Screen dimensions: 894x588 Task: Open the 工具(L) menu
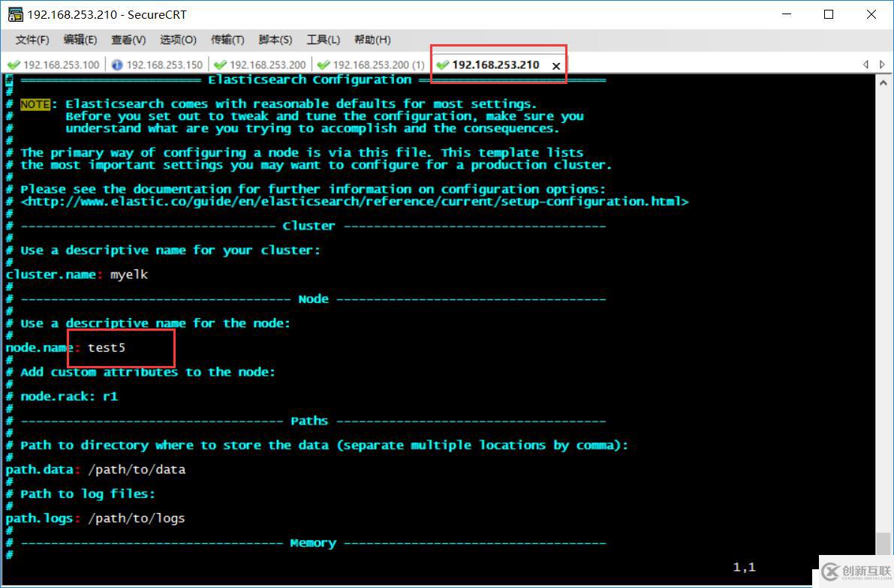[x=324, y=40]
